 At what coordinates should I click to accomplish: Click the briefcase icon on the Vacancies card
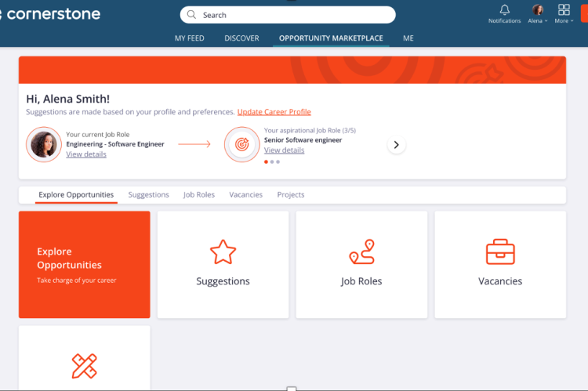point(500,252)
